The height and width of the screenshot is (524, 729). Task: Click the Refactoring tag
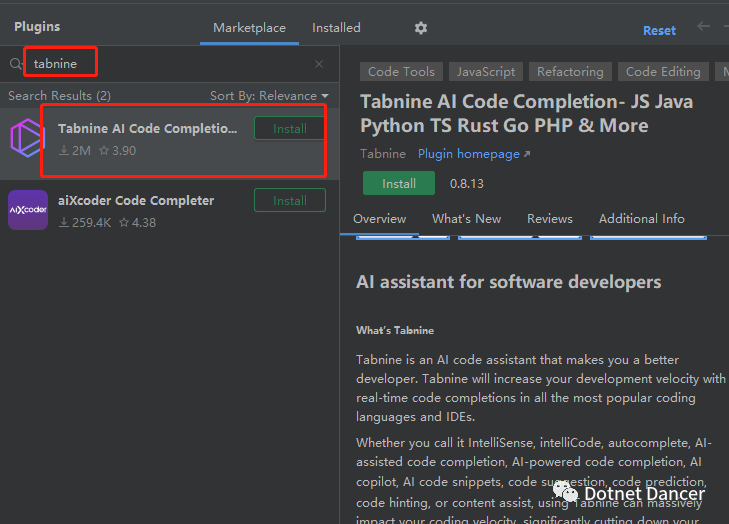point(570,72)
